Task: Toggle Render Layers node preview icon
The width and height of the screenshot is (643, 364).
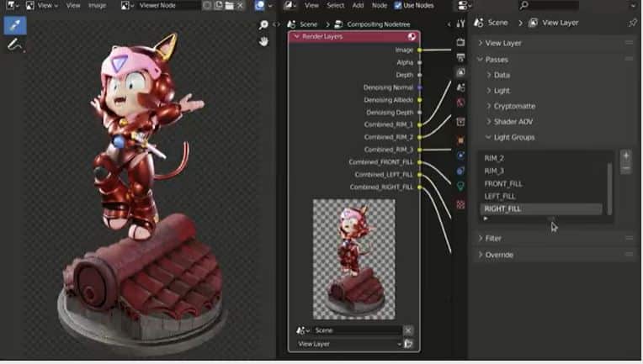Action: pos(412,37)
